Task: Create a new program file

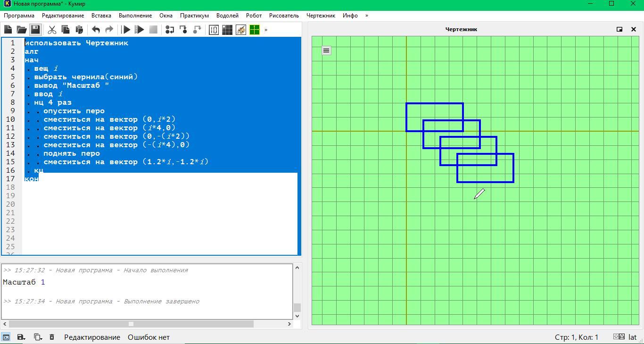Action: 8,30
